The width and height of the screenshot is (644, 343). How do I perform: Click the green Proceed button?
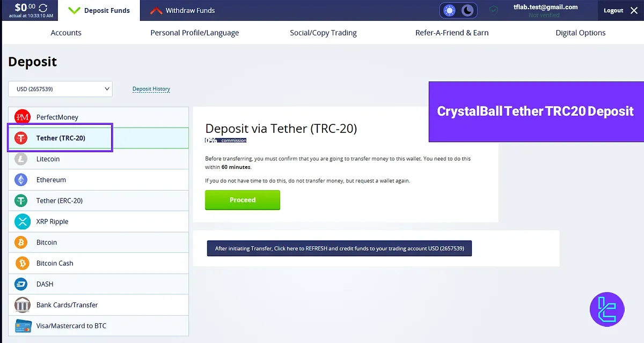(x=242, y=199)
